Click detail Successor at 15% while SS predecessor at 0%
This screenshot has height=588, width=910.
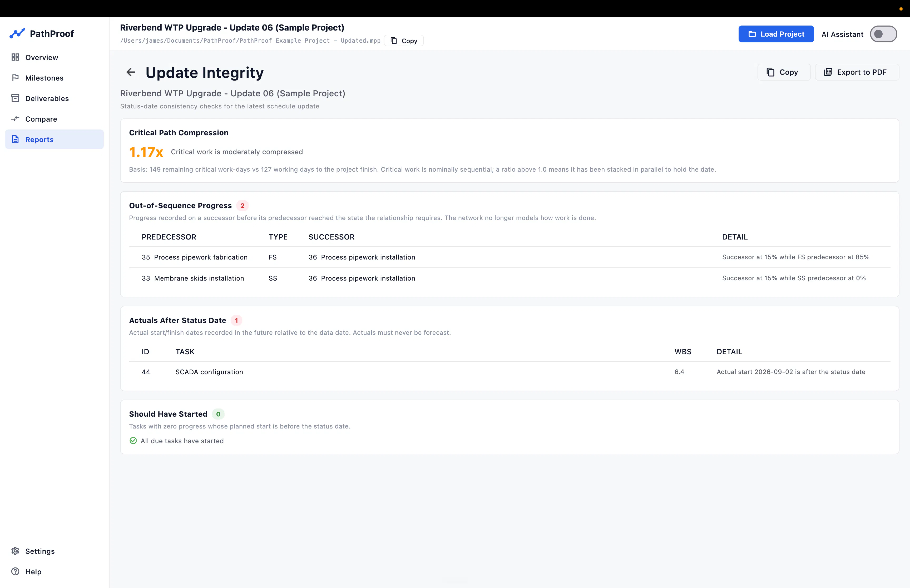[x=794, y=278]
